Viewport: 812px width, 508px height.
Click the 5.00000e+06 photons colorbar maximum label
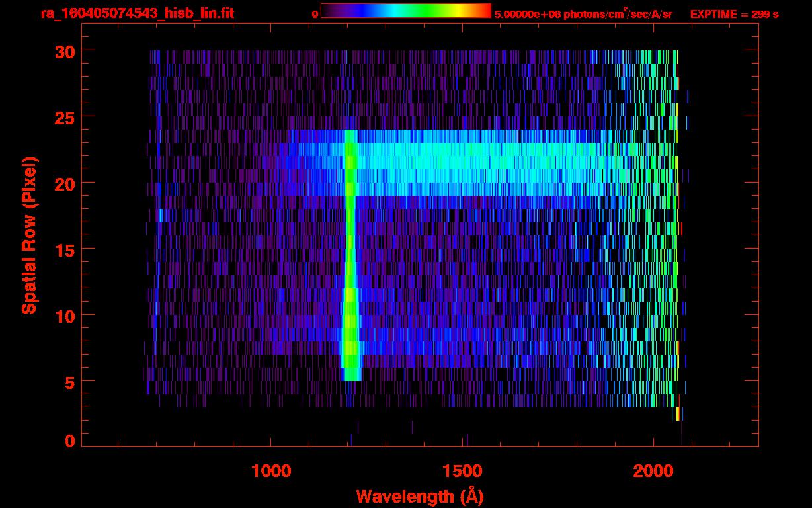click(x=583, y=14)
